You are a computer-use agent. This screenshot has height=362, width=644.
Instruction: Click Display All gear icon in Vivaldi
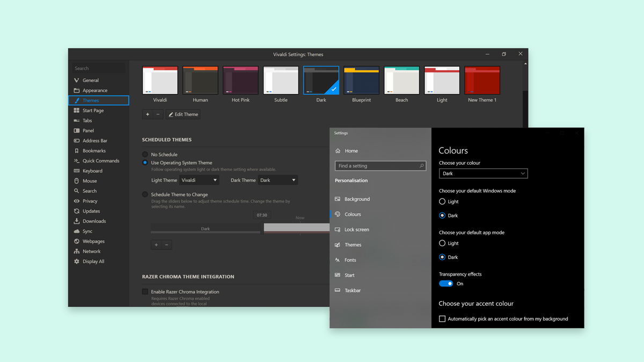[77, 262]
